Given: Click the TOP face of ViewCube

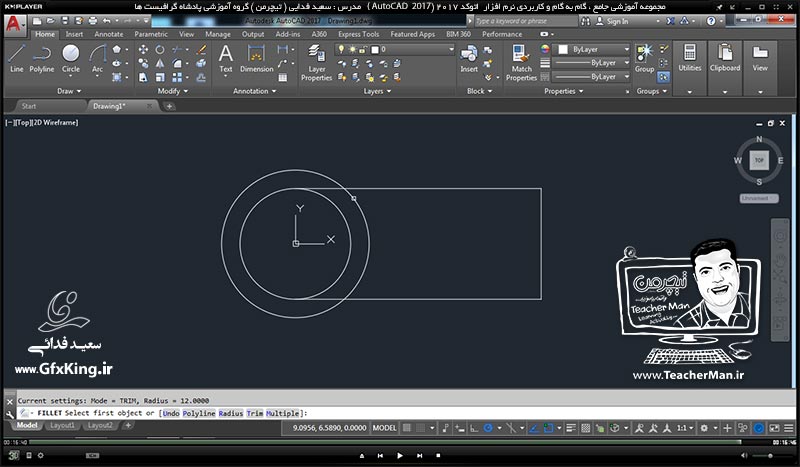Looking at the screenshot, I should click(x=759, y=160).
